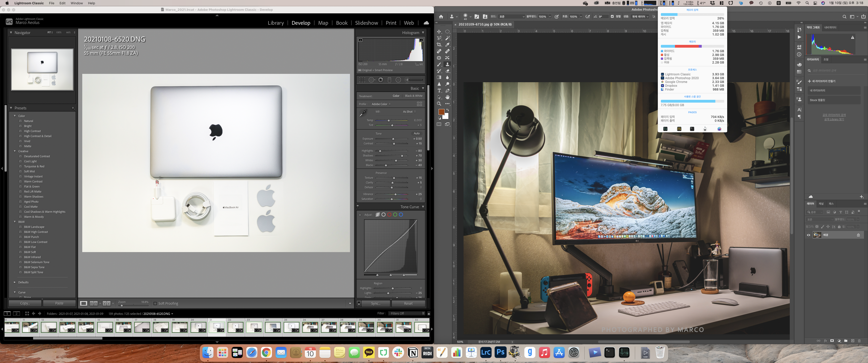Viewport: 868px width, 363px height.
Task: Click the Photoshop foreground color swatch
Action: (x=441, y=112)
